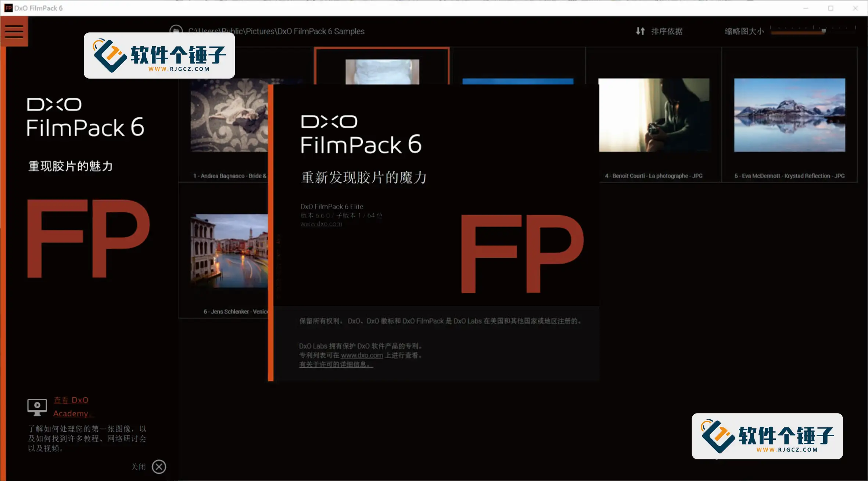Image resolution: width=868 pixels, height=481 pixels.
Task: Click the FP app icon in title bar
Action: point(8,8)
